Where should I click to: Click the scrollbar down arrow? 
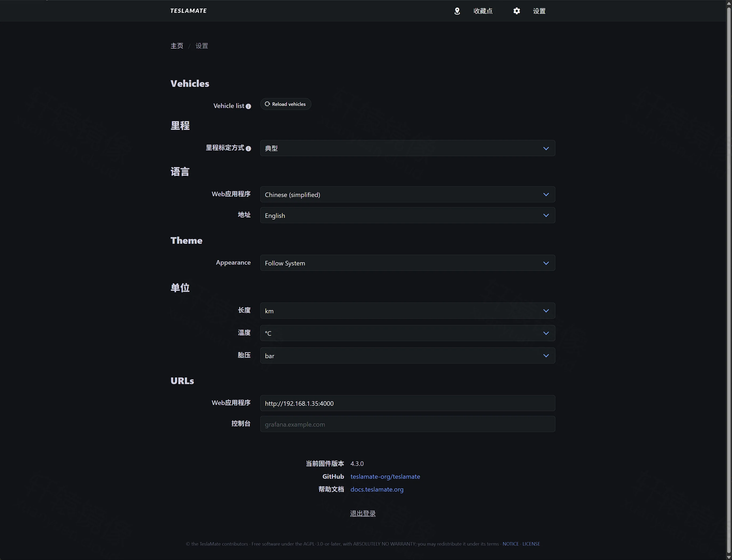click(729, 557)
